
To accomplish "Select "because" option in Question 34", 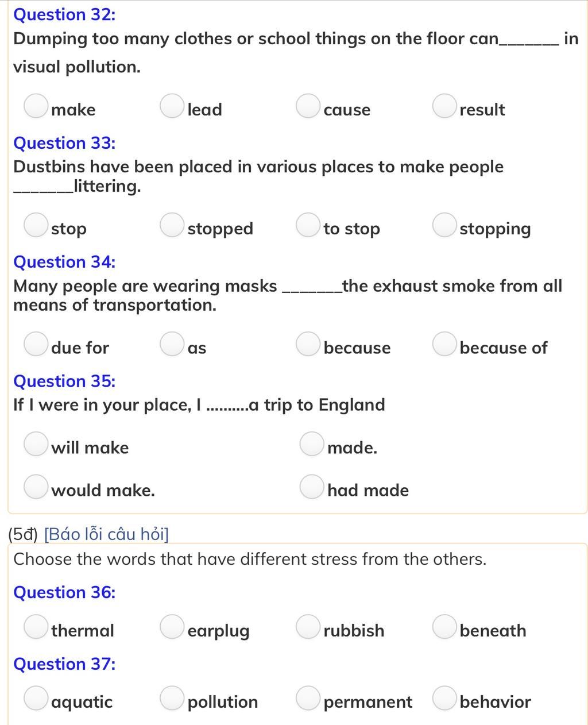I will (308, 344).
